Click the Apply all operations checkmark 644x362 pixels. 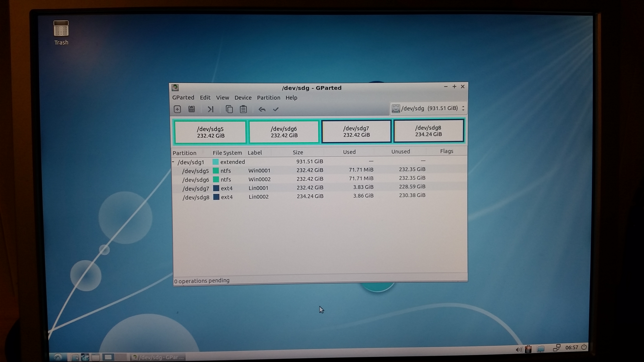coord(276,109)
